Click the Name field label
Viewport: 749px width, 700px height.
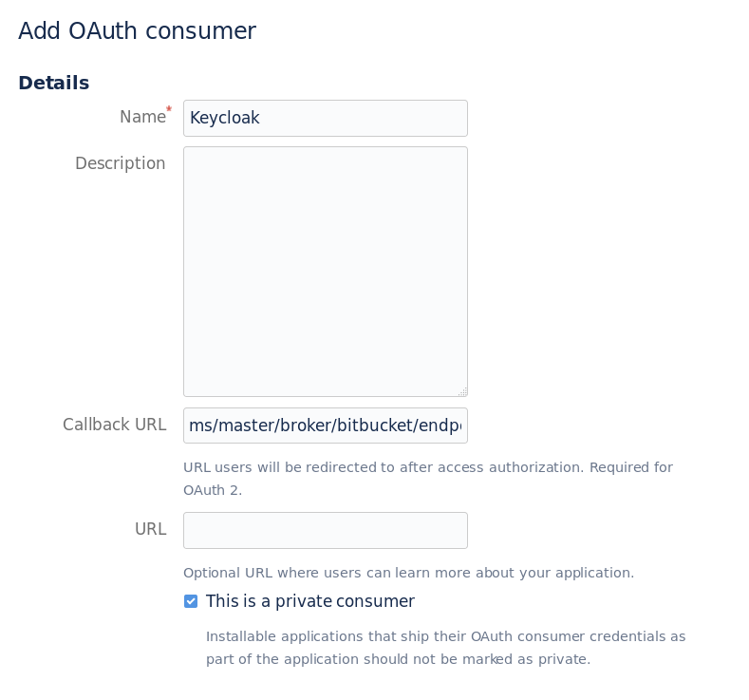tap(142, 117)
